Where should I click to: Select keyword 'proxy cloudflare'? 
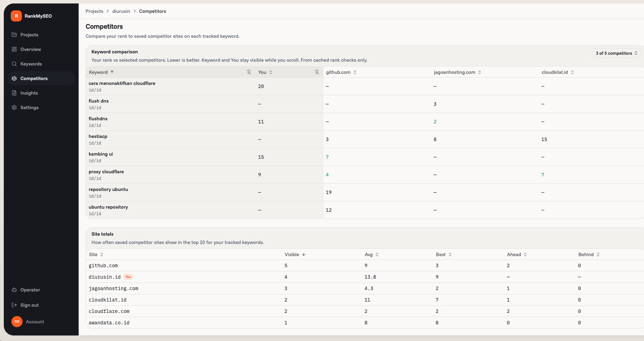[x=106, y=172]
